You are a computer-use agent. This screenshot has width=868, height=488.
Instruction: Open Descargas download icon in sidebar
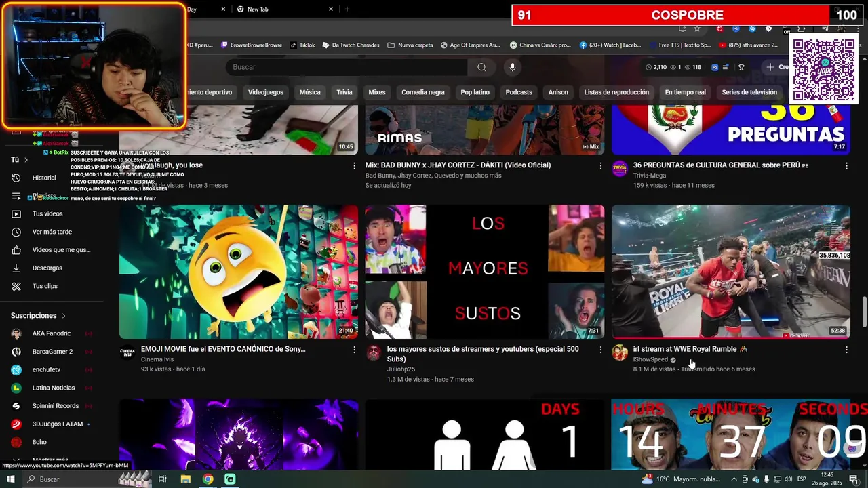point(16,268)
